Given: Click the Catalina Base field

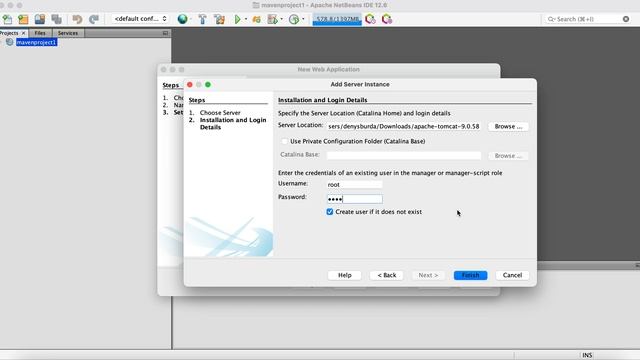Looking at the screenshot, I should pyautogui.click(x=404, y=155).
